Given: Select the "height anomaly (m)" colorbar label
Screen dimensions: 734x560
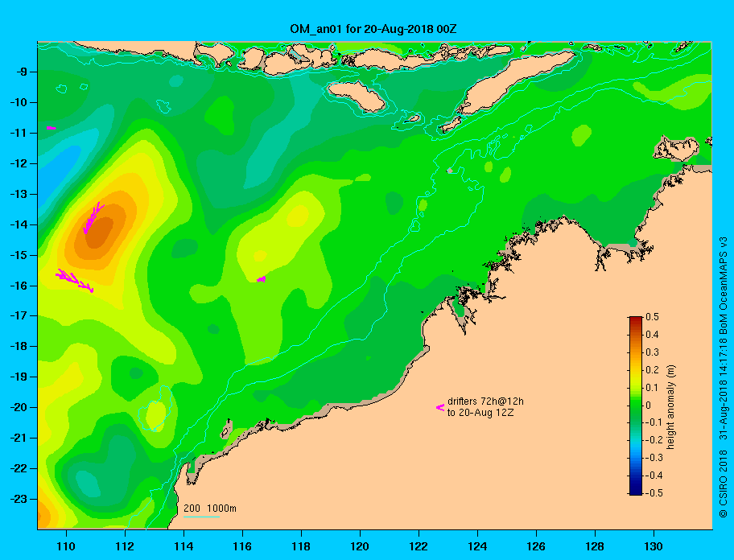Looking at the screenshot, I should pos(670,407).
